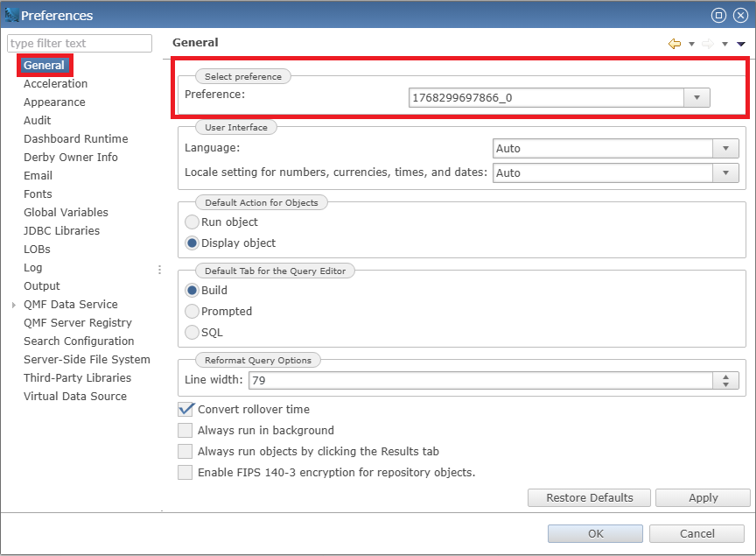Increase Line width with up spinner arrow
This screenshot has width=756, height=556.
(725, 376)
